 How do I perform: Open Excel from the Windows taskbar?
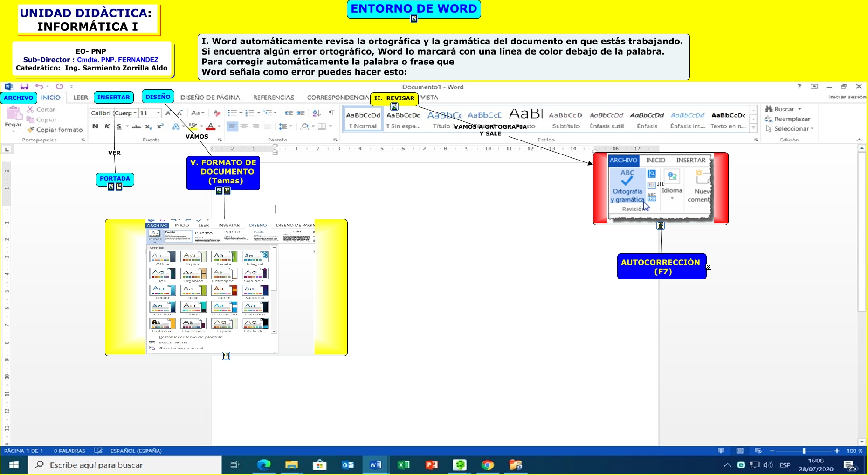[x=403, y=465]
